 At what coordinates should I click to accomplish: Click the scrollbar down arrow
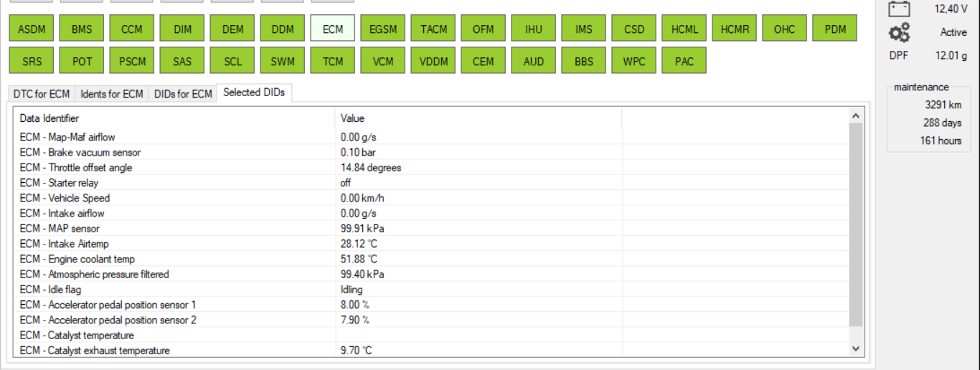[855, 348]
